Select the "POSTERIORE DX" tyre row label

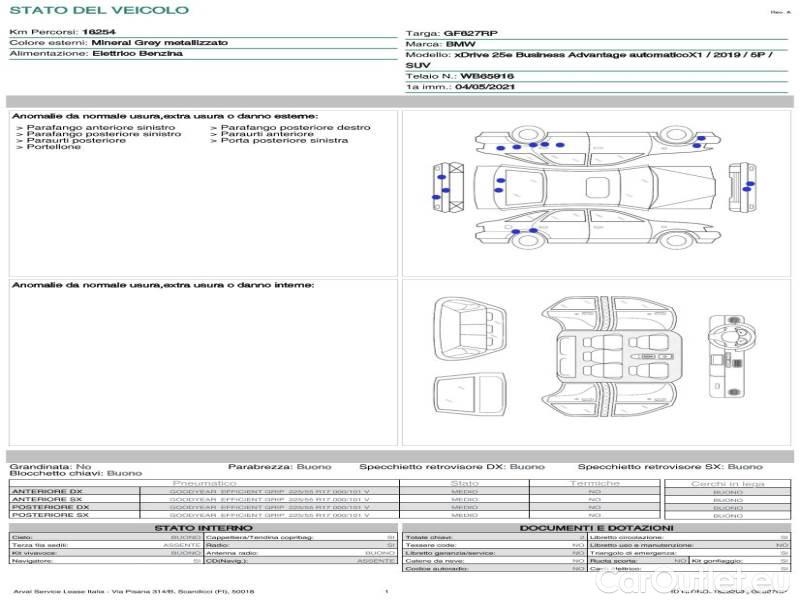pyautogui.click(x=51, y=508)
